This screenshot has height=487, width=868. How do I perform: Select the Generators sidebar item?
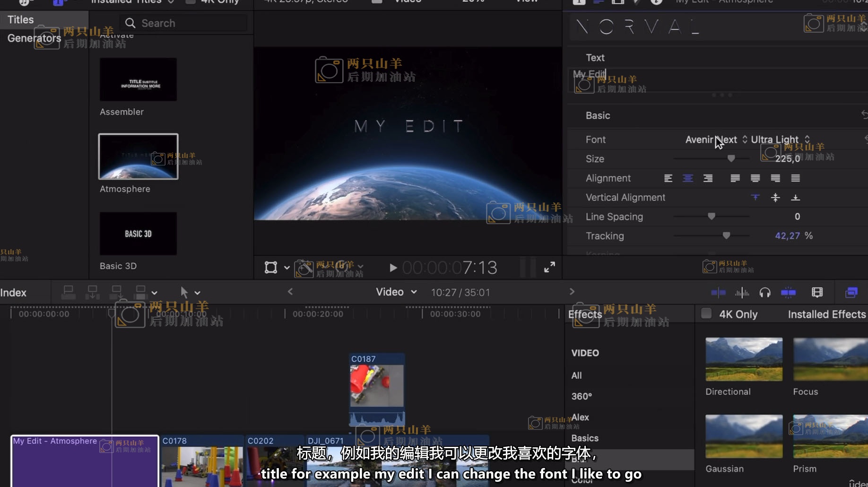[34, 38]
